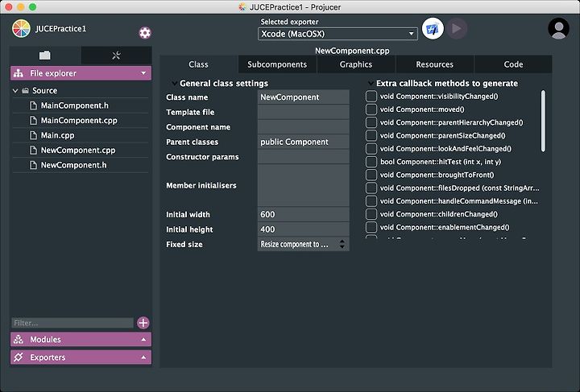Click the callback methods list scrollbar

[x=543, y=121]
